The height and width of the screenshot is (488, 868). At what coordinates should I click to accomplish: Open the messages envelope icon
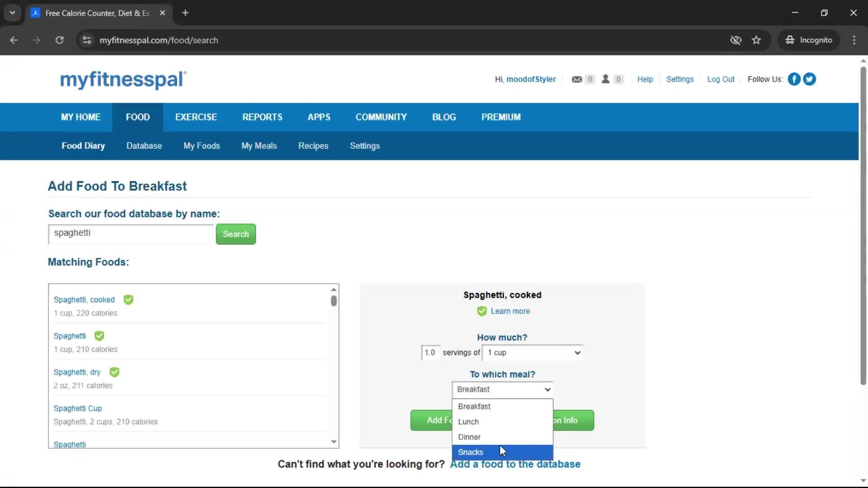pos(576,79)
